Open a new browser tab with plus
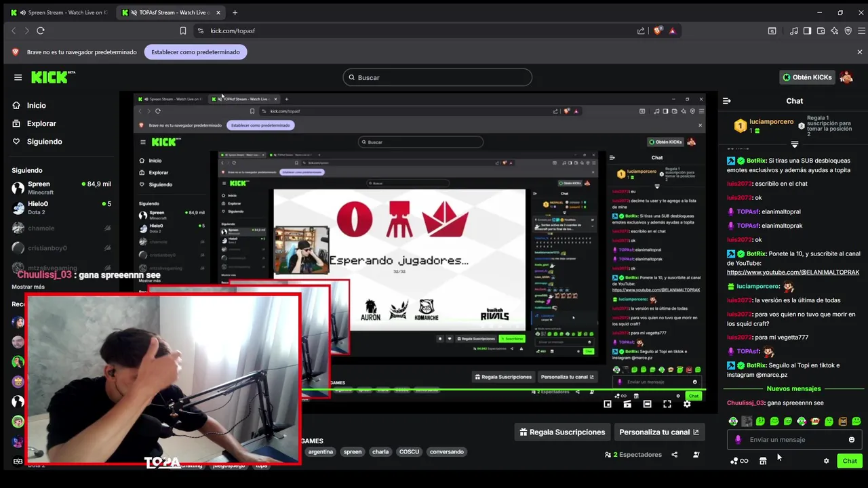 [235, 12]
